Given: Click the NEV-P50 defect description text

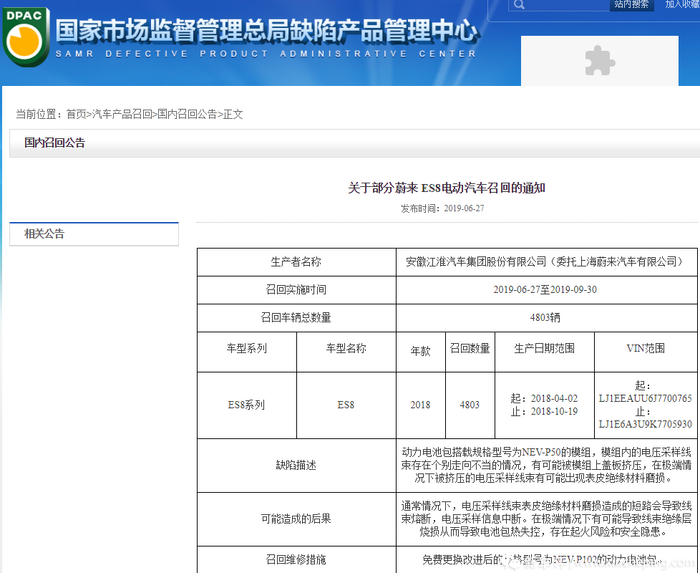Looking at the screenshot, I should coord(546,465).
